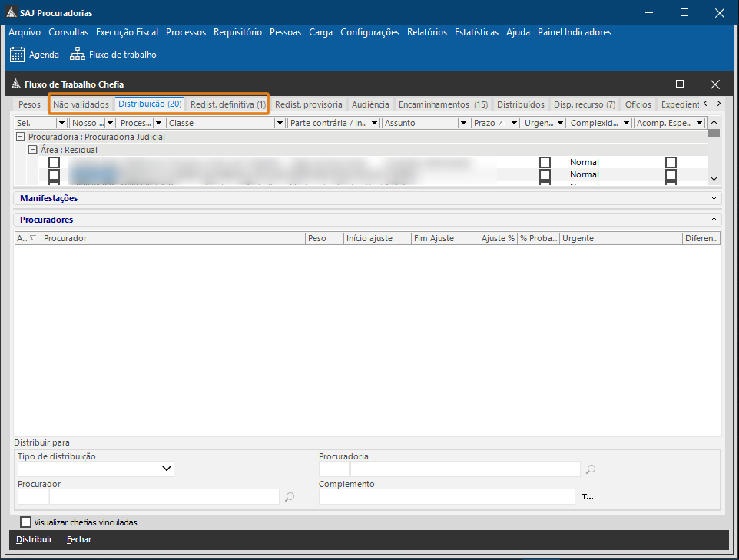The height and width of the screenshot is (560, 739).
Task: Click the Complemento text editor T... button
Action: (x=588, y=497)
